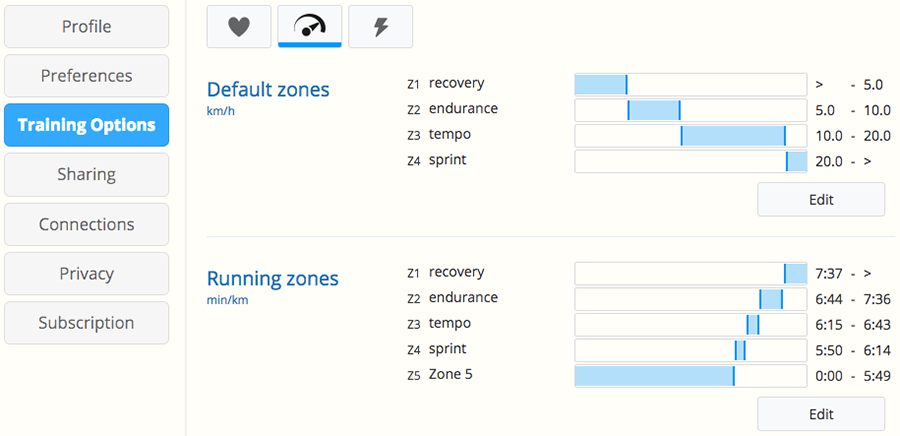Select the speed gauge zones tab
This screenshot has height=436, width=900.
310,26
